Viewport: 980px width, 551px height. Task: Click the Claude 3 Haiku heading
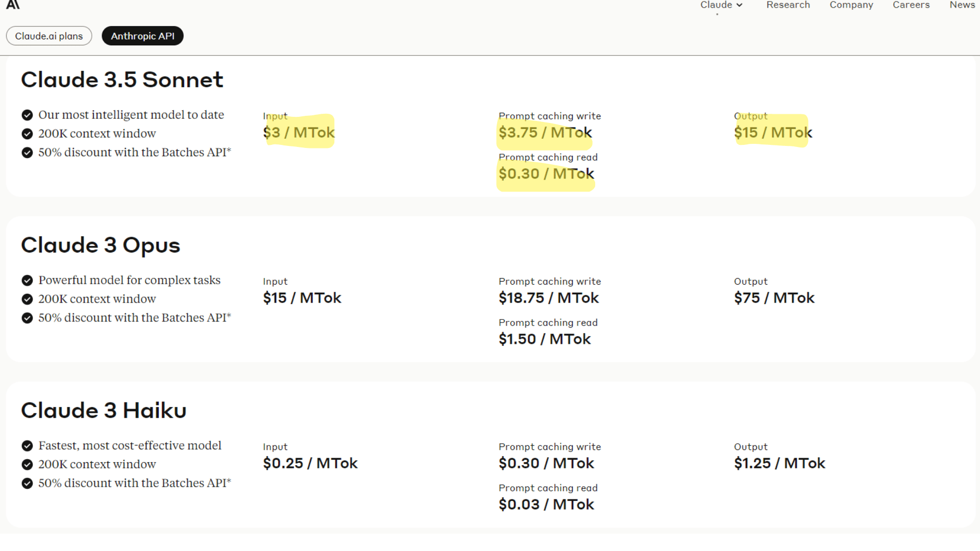(104, 410)
